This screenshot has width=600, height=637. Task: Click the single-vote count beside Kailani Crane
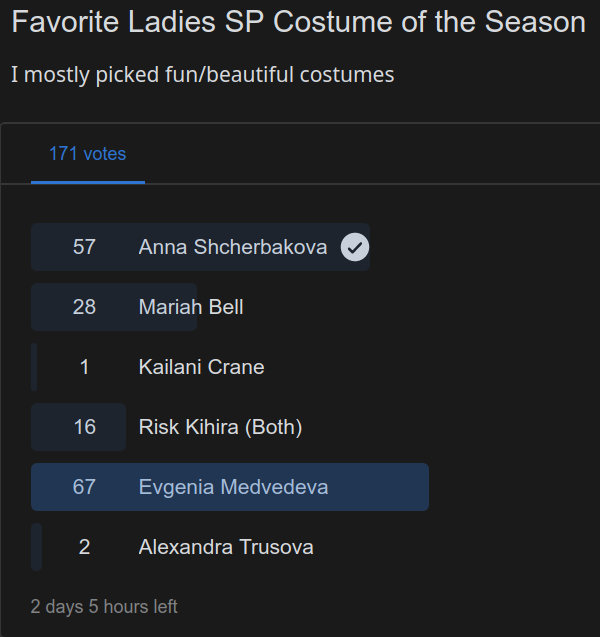[x=84, y=367]
